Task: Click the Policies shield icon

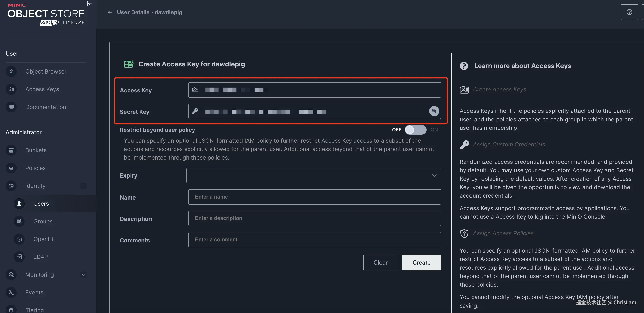Action: pyautogui.click(x=11, y=168)
